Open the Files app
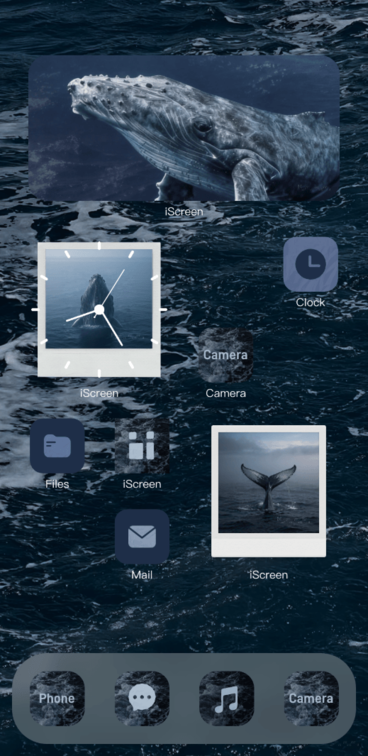The width and height of the screenshot is (368, 756). [x=57, y=446]
